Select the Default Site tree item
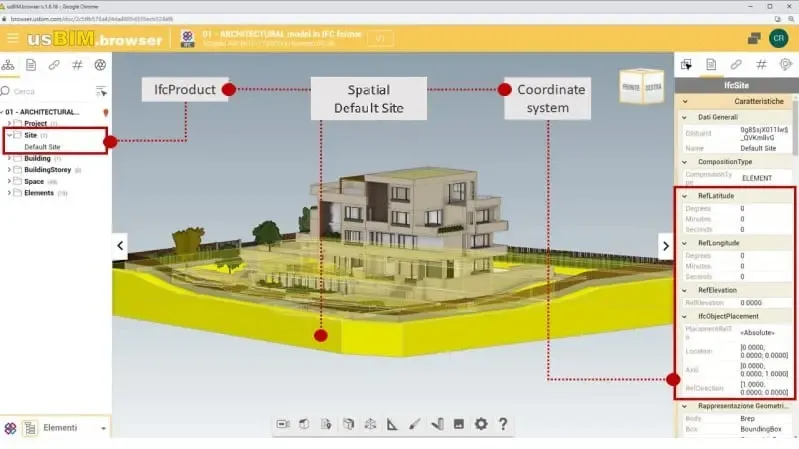The image size is (799, 449). tap(42, 147)
